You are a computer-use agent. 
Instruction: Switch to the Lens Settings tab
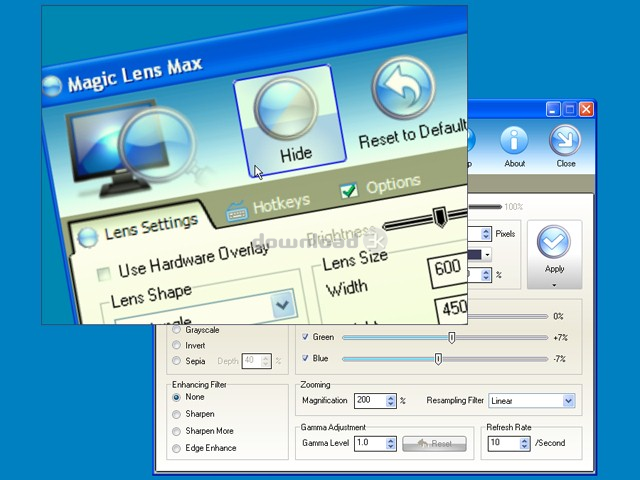point(141,230)
